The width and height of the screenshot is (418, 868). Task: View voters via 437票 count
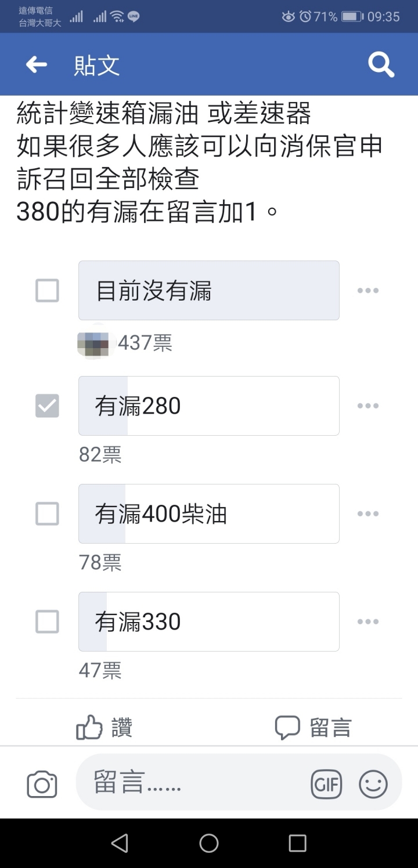pos(145,343)
